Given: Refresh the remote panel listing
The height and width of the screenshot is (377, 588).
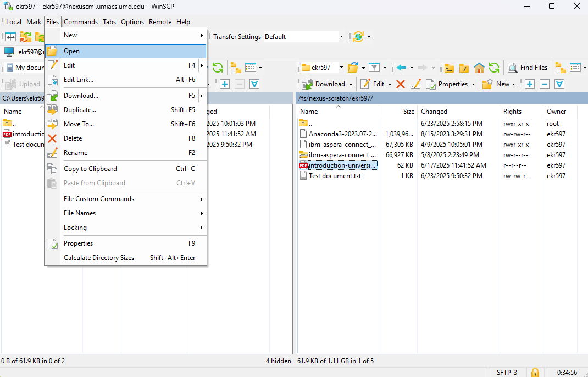Looking at the screenshot, I should 494,68.
